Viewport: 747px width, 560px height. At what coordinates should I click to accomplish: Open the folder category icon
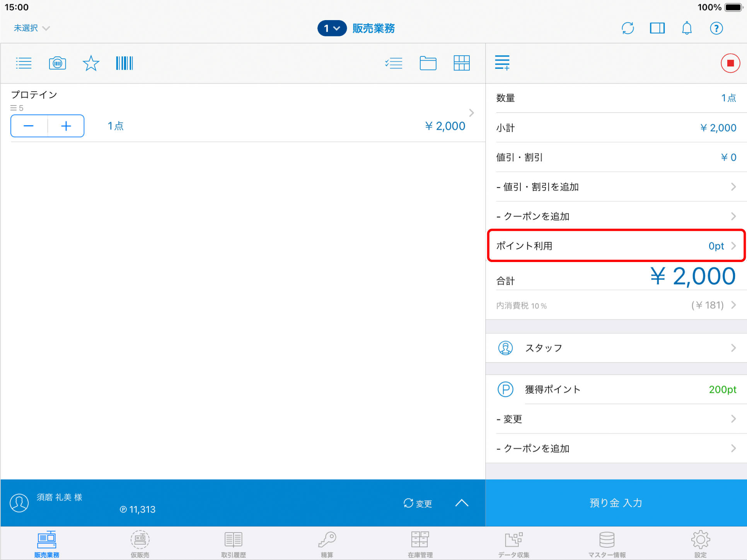pyautogui.click(x=428, y=63)
